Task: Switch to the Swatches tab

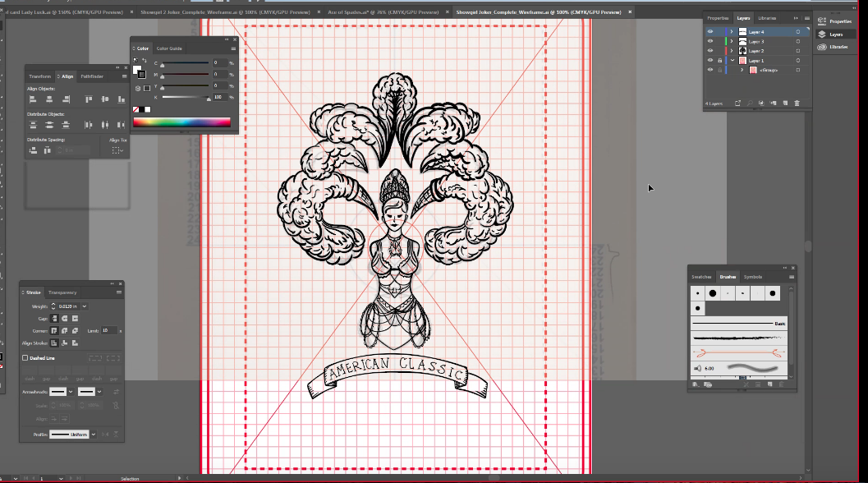Action: [701, 277]
